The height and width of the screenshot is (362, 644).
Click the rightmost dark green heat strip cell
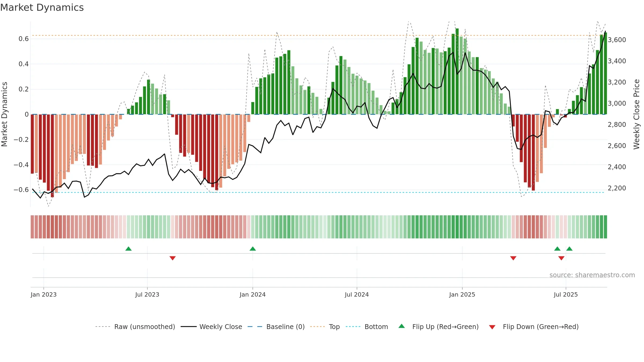pos(605,227)
